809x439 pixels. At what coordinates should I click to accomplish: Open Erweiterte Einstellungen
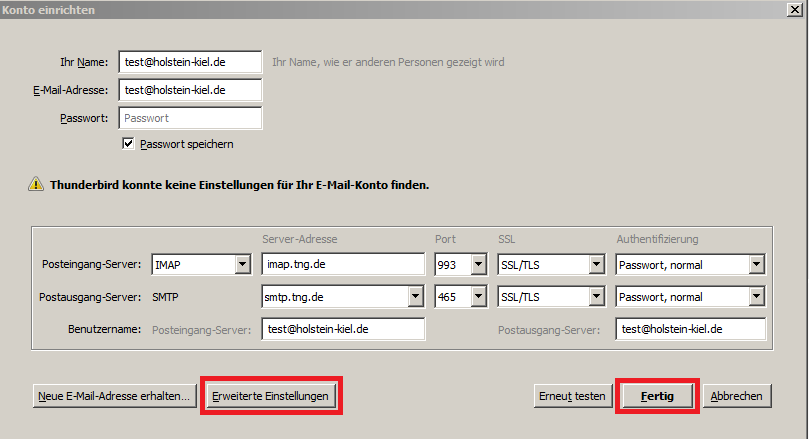click(270, 396)
